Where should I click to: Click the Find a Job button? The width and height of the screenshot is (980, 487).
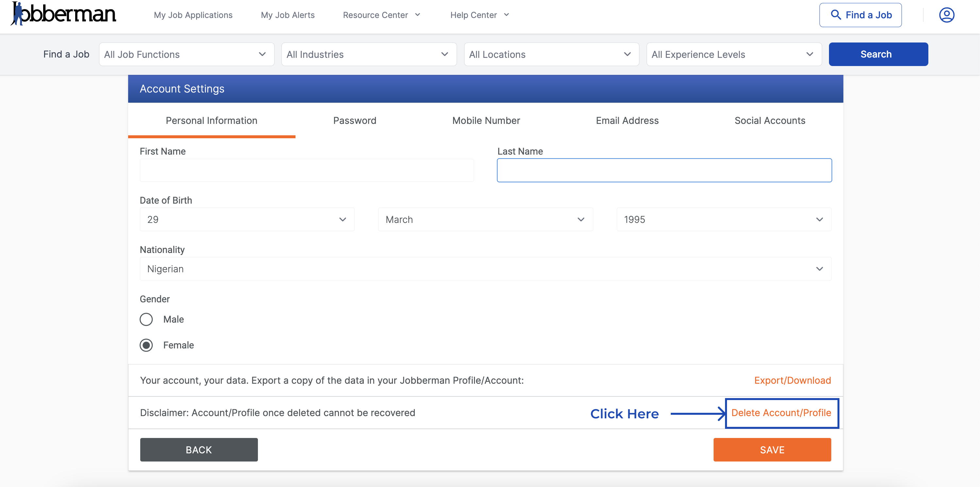860,15
